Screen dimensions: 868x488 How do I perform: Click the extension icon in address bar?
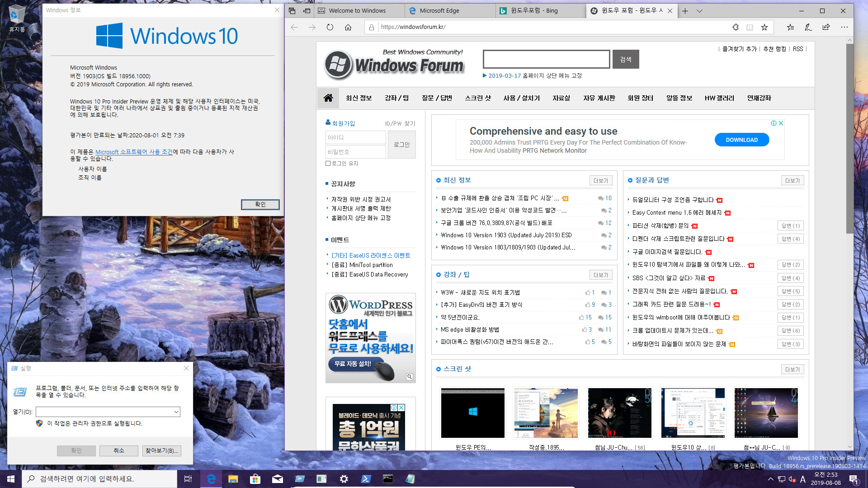[x=736, y=27]
